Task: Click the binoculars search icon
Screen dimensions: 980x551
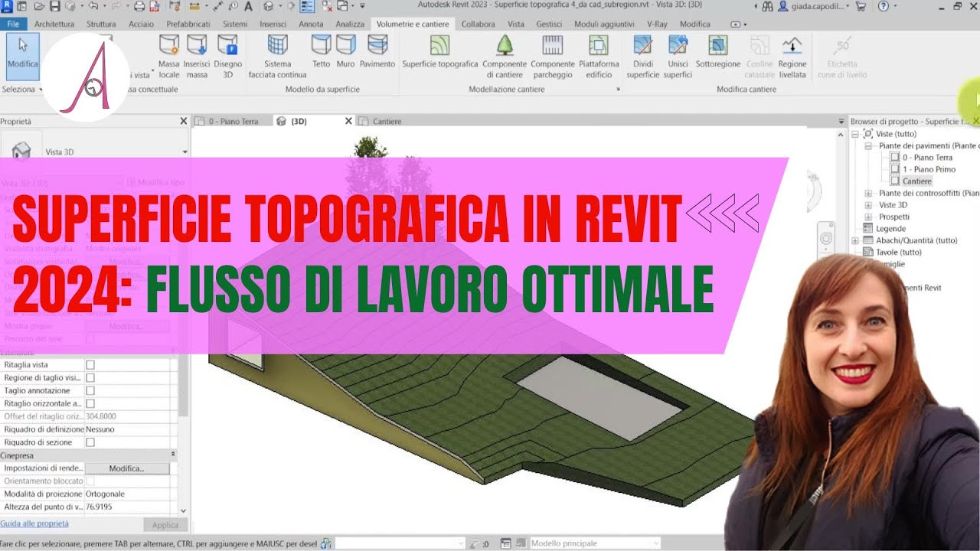Action: click(766, 6)
